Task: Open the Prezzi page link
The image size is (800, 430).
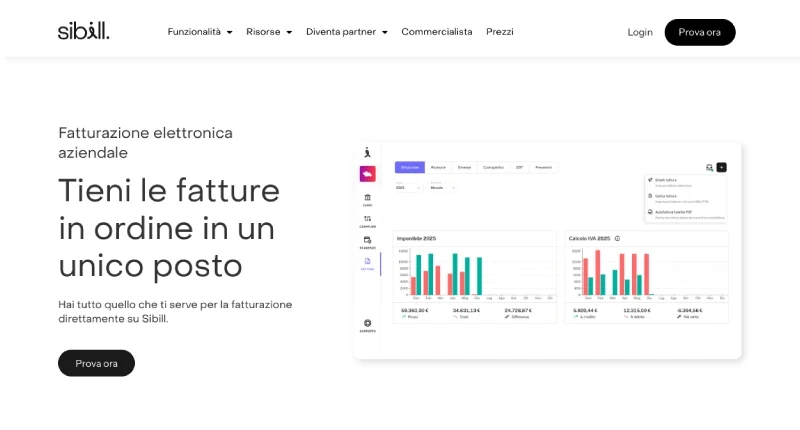Action: point(499,32)
